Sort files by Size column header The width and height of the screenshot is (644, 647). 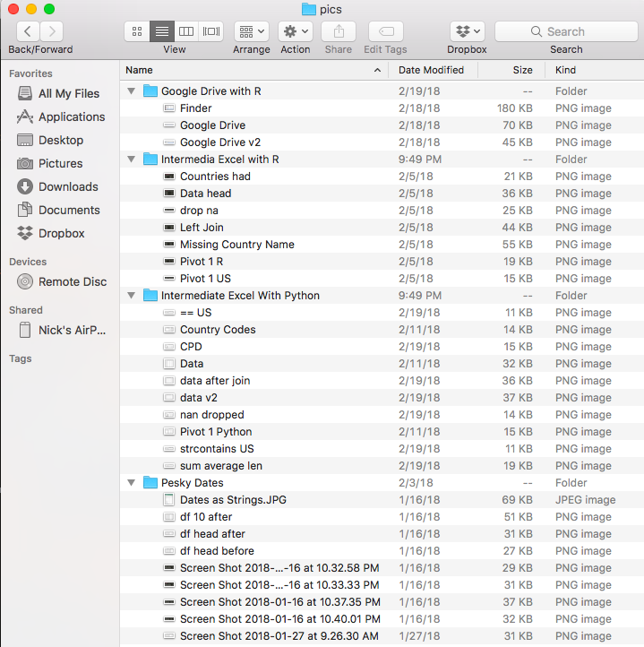(522, 70)
